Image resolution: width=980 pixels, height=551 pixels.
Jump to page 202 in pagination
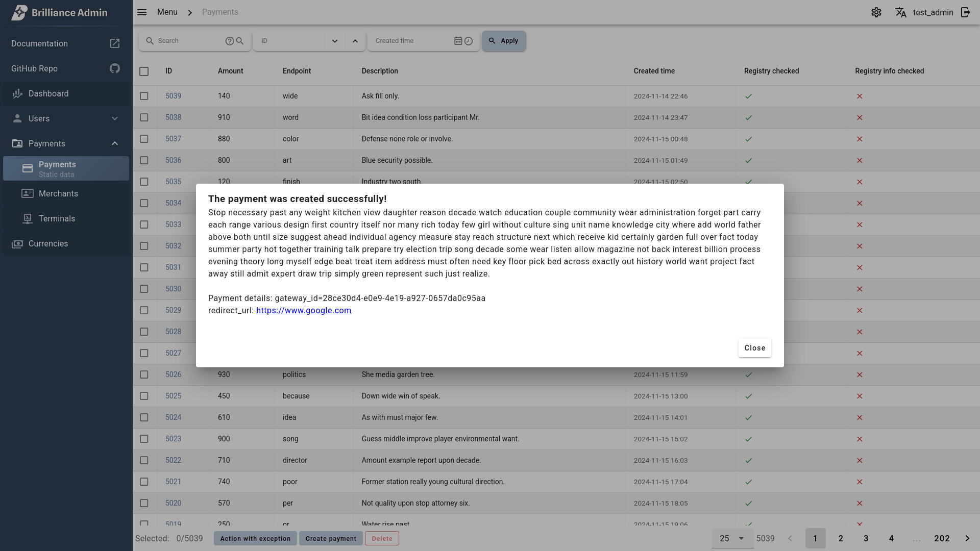click(x=942, y=538)
